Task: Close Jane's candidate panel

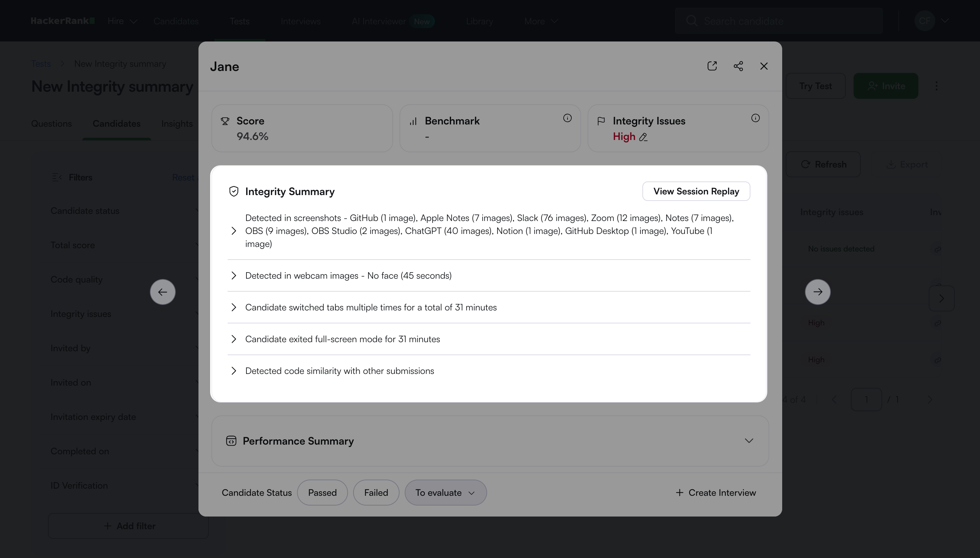Action: tap(764, 66)
